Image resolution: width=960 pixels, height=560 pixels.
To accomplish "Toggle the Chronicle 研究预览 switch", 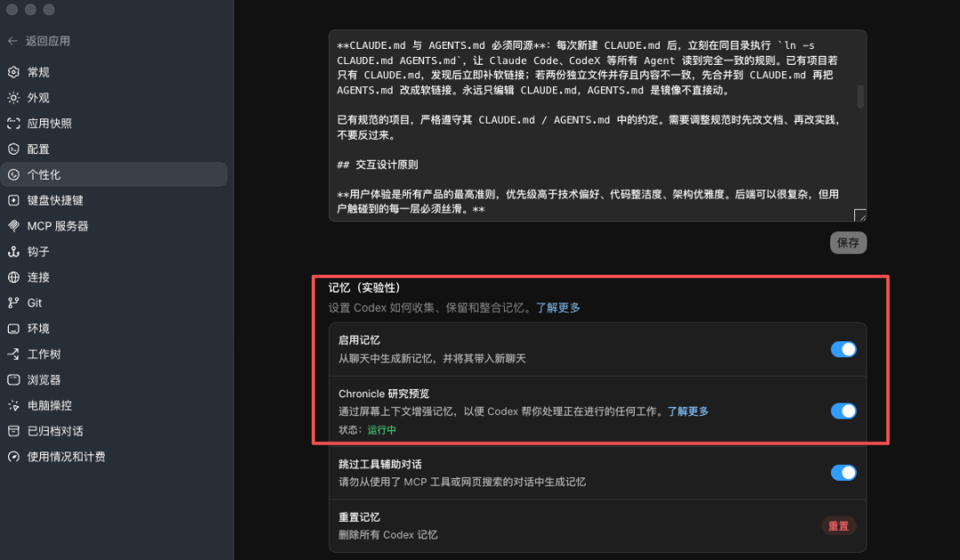I will point(843,412).
